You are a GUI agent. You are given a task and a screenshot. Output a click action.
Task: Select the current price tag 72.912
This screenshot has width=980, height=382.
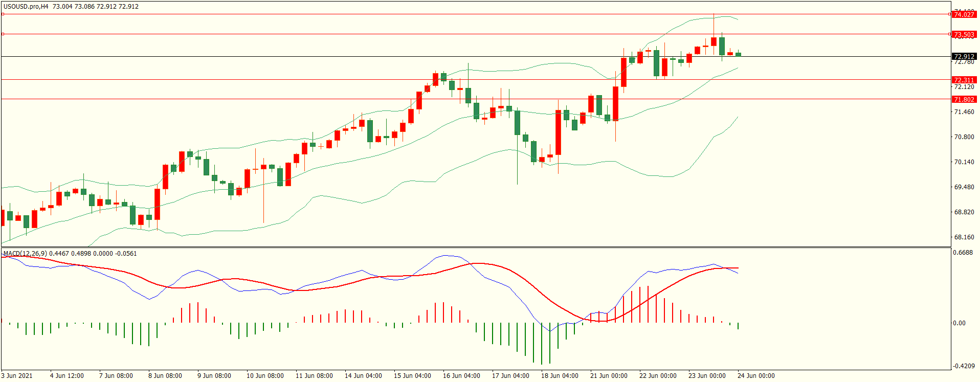click(964, 57)
